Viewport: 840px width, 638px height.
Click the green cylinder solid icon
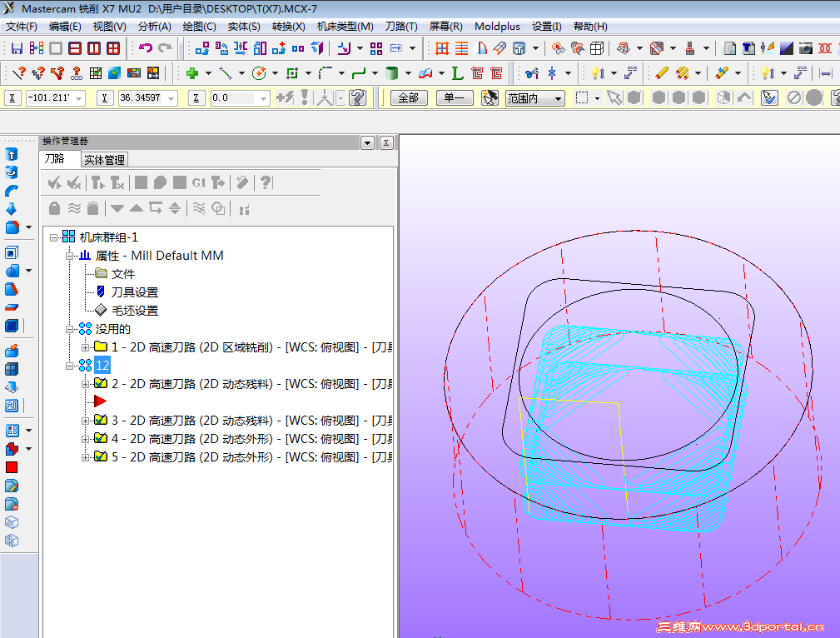point(392,73)
